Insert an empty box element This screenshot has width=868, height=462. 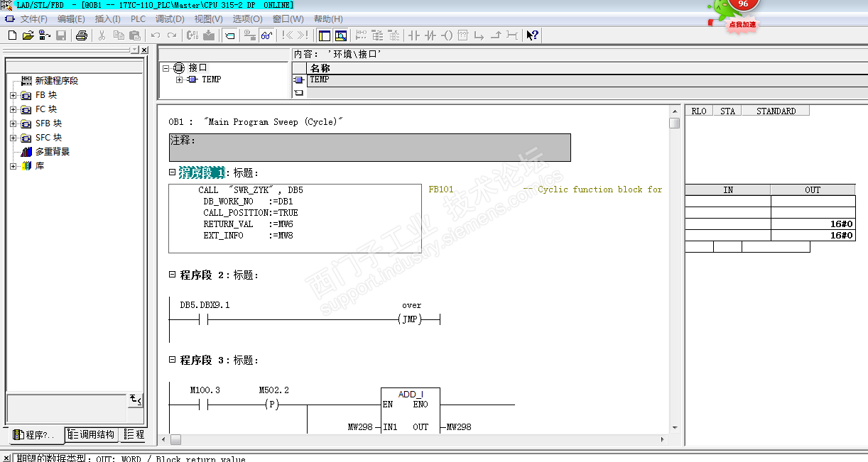462,35
